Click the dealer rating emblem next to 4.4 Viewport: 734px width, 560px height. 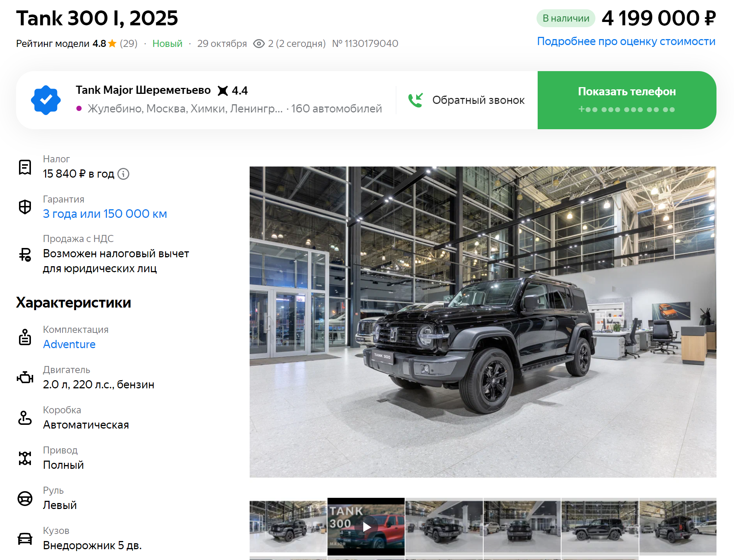[x=222, y=90]
